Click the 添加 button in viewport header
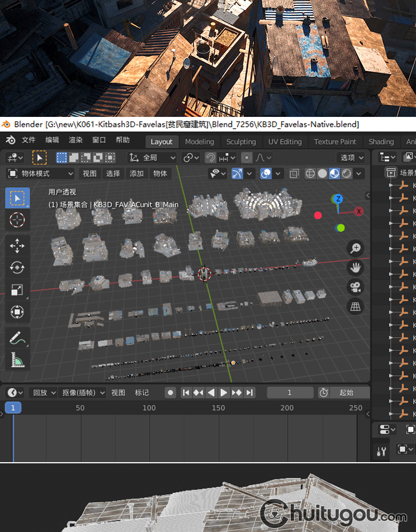The width and height of the screenshot is (416, 532). pyautogui.click(x=136, y=173)
